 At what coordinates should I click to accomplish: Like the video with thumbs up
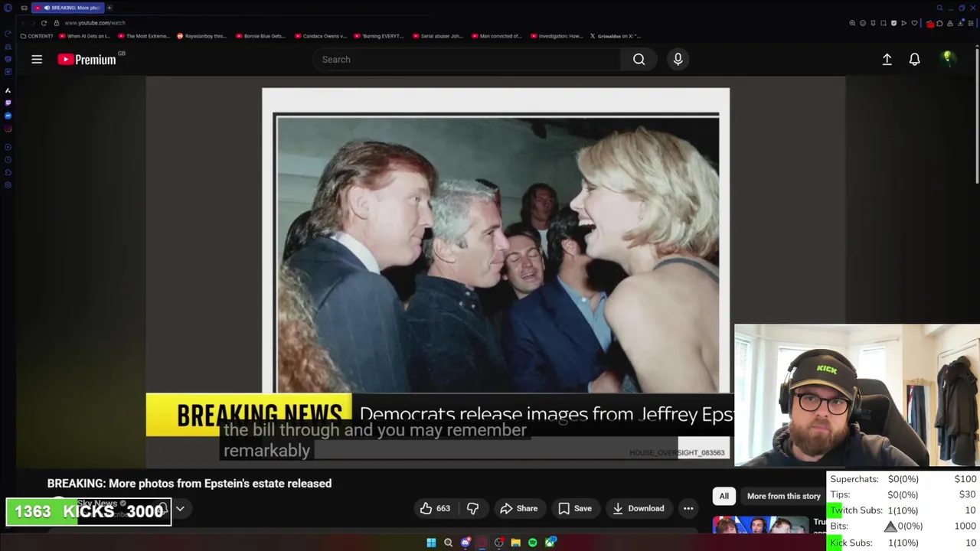click(435, 508)
